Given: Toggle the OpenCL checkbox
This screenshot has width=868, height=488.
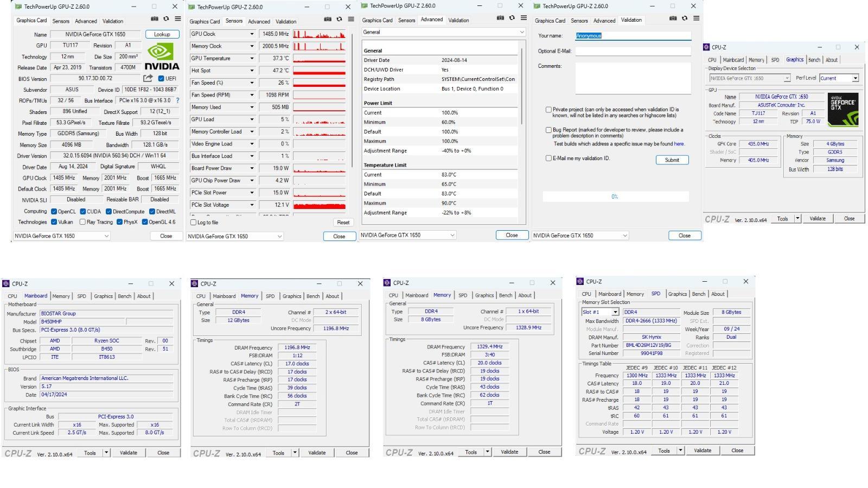Looking at the screenshot, I should (x=54, y=211).
